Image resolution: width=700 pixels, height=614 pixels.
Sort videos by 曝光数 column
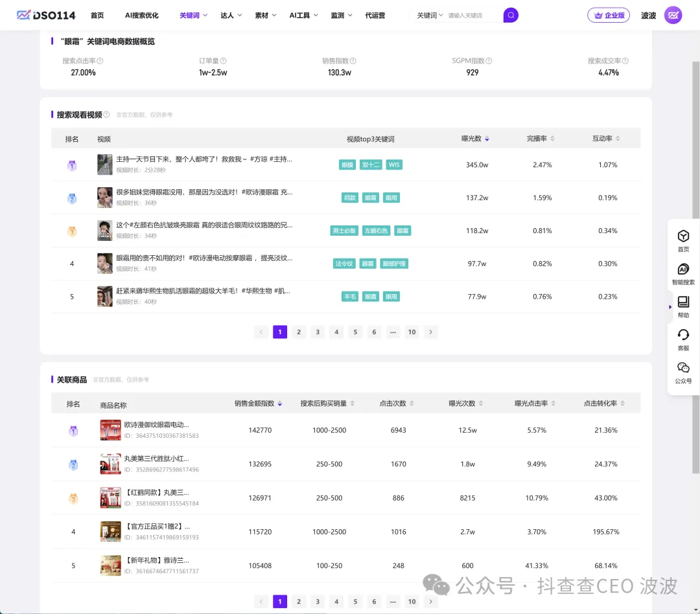click(x=476, y=139)
